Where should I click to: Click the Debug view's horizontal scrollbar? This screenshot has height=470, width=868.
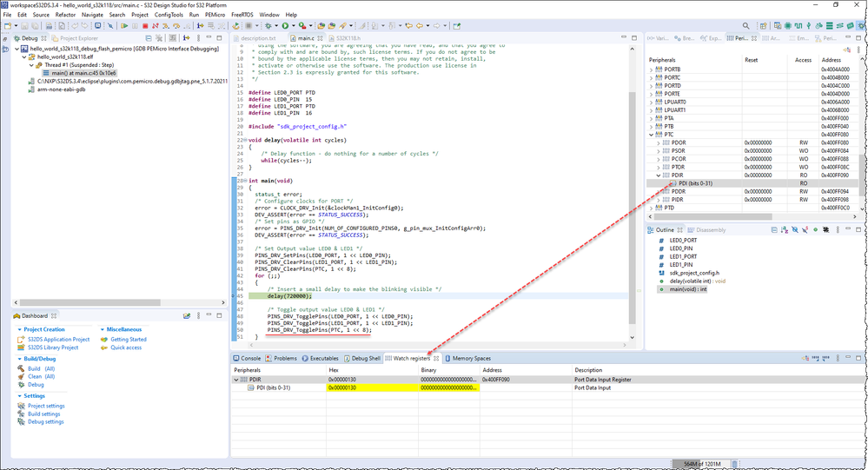coord(89,303)
